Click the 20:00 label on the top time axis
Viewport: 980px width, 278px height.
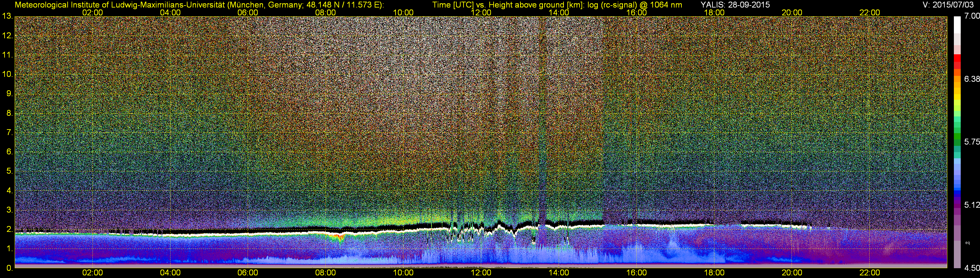(792, 12)
